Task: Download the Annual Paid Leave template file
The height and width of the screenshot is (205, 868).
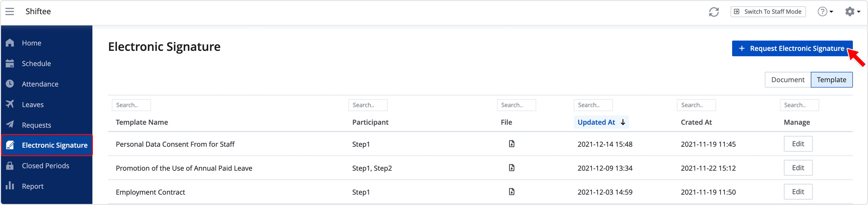Action: pyautogui.click(x=511, y=168)
